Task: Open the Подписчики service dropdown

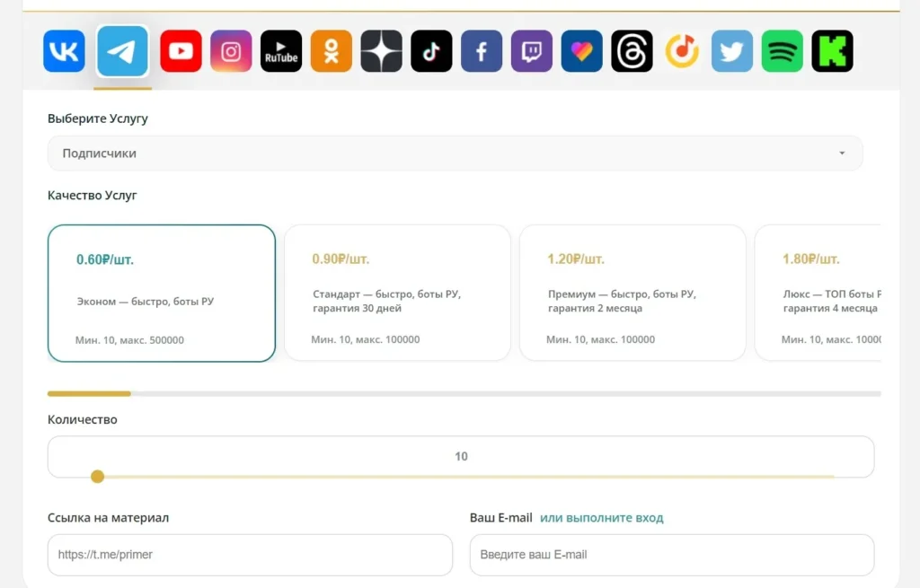Action: pos(456,153)
